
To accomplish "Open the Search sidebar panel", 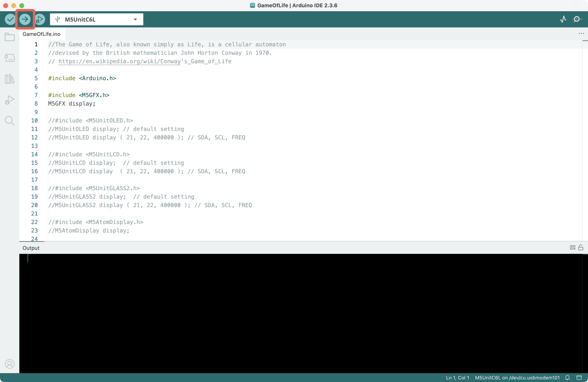I will click(x=10, y=121).
